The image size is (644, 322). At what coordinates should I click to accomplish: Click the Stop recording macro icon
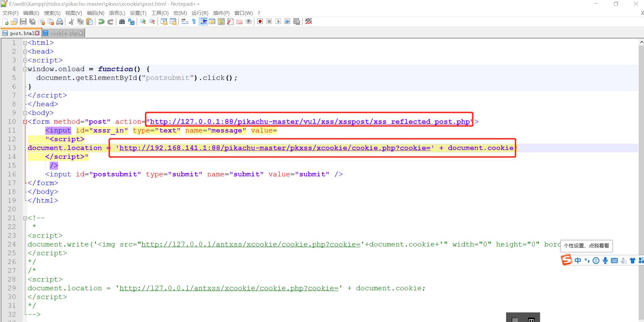269,22
